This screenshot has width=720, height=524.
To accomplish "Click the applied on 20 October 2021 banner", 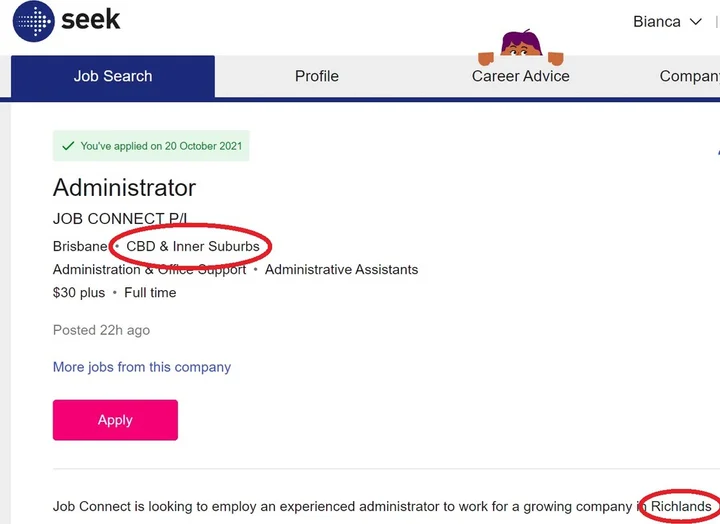I will 151,146.
